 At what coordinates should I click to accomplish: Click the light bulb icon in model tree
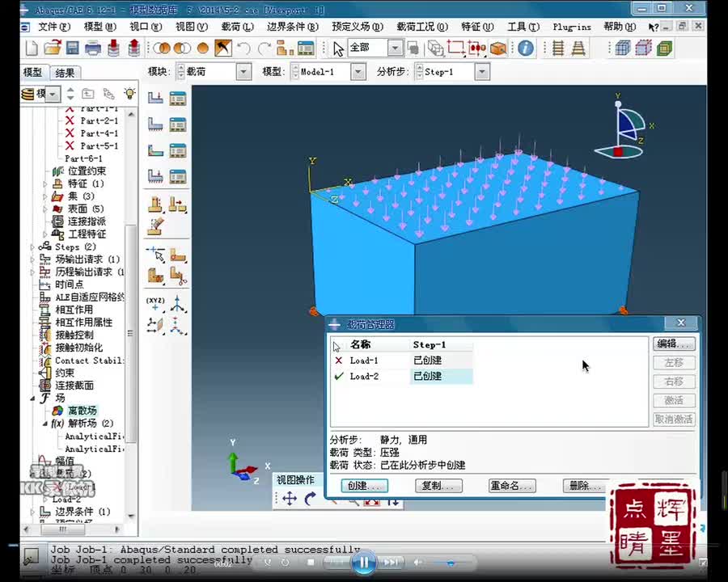[x=130, y=93]
